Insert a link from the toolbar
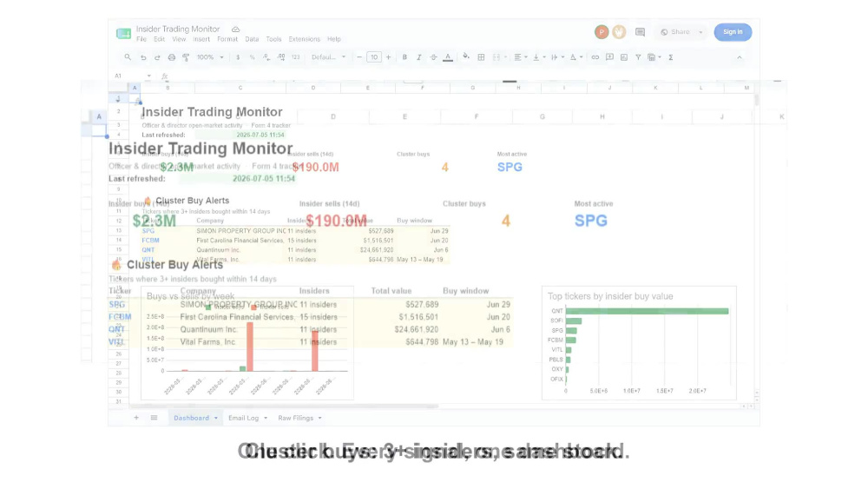The height and width of the screenshot is (489, 868). [x=595, y=57]
